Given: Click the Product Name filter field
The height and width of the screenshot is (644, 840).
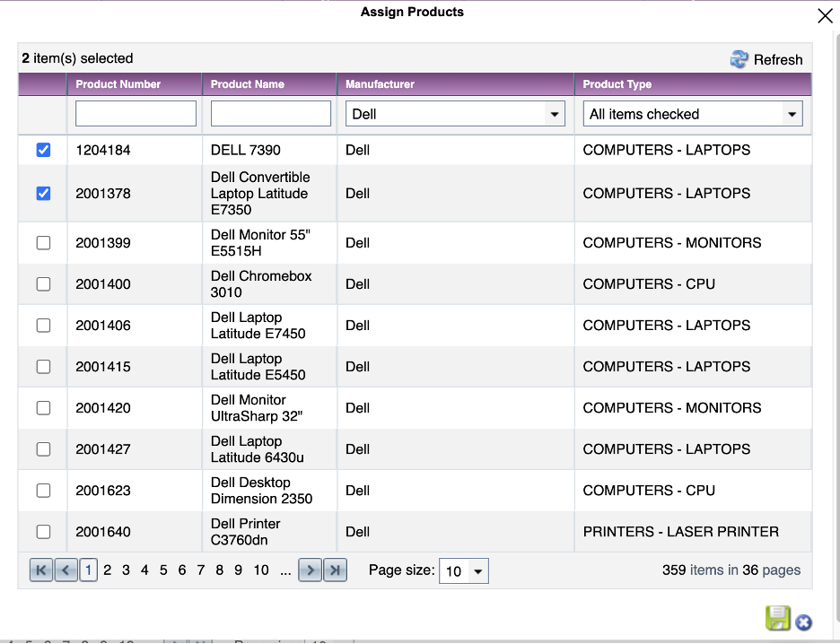Looking at the screenshot, I should pyautogui.click(x=270, y=114).
